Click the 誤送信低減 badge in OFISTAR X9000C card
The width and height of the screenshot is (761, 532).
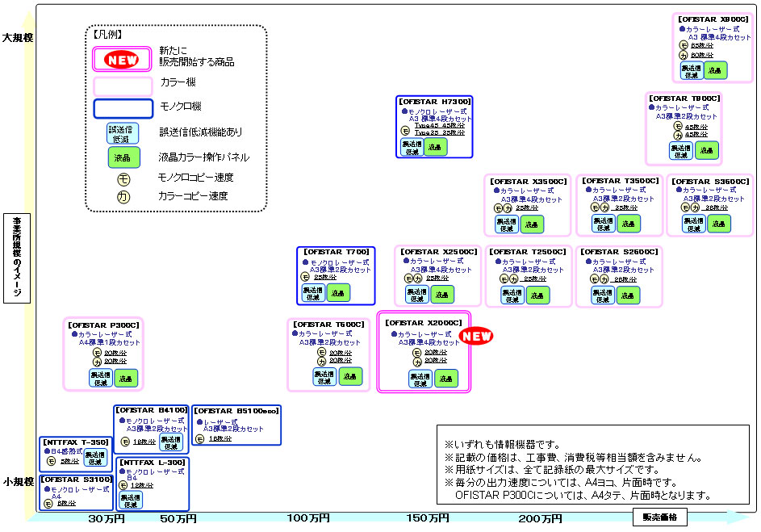pyautogui.click(x=692, y=71)
